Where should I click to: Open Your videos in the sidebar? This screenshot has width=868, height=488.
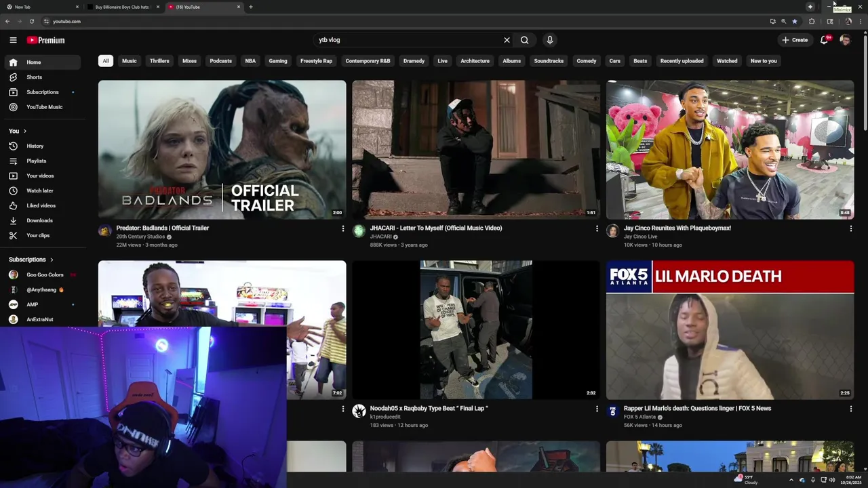(x=43, y=176)
